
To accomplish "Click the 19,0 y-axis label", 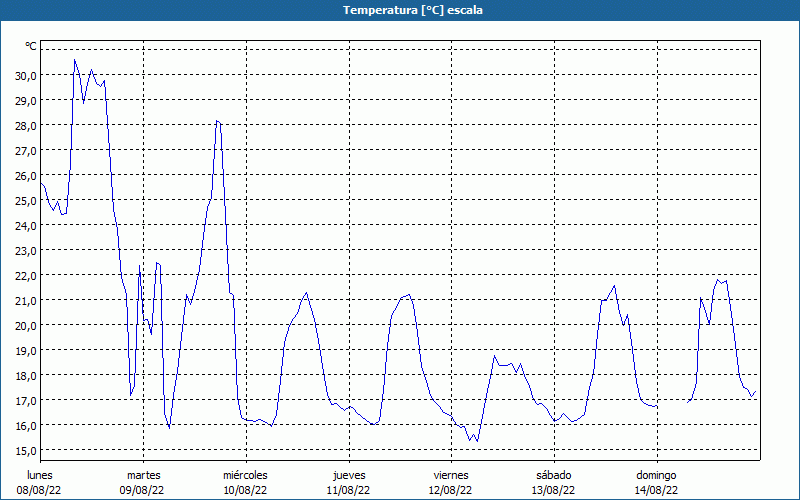I will pos(26,351).
